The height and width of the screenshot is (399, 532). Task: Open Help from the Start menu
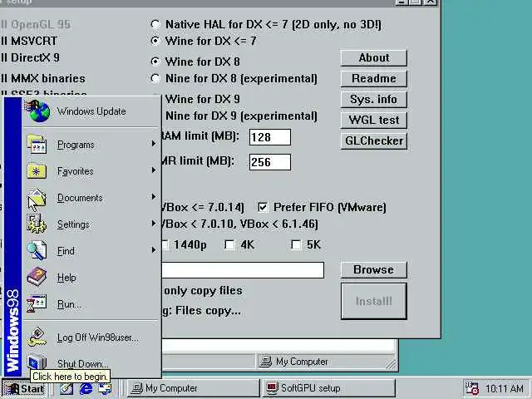coord(91,277)
